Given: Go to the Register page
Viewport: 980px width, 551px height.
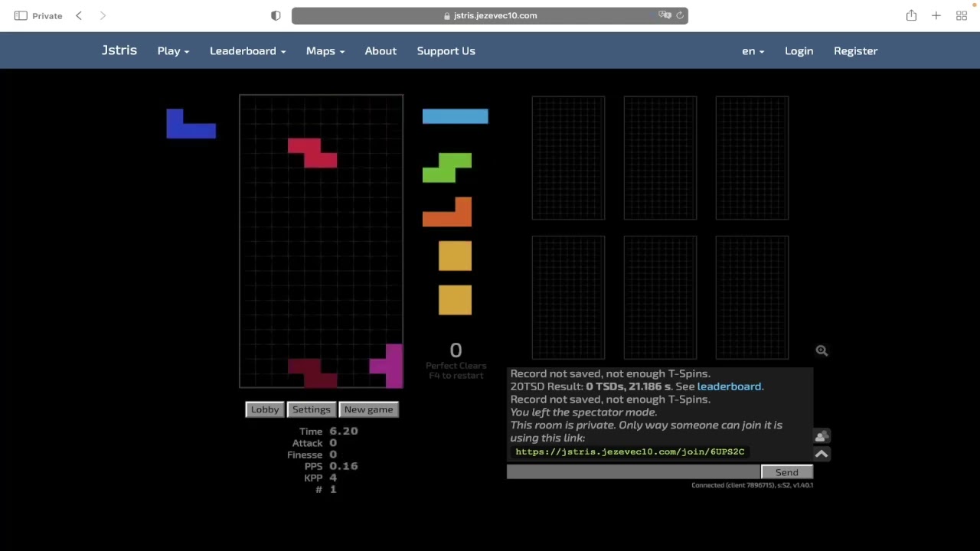Looking at the screenshot, I should (855, 51).
